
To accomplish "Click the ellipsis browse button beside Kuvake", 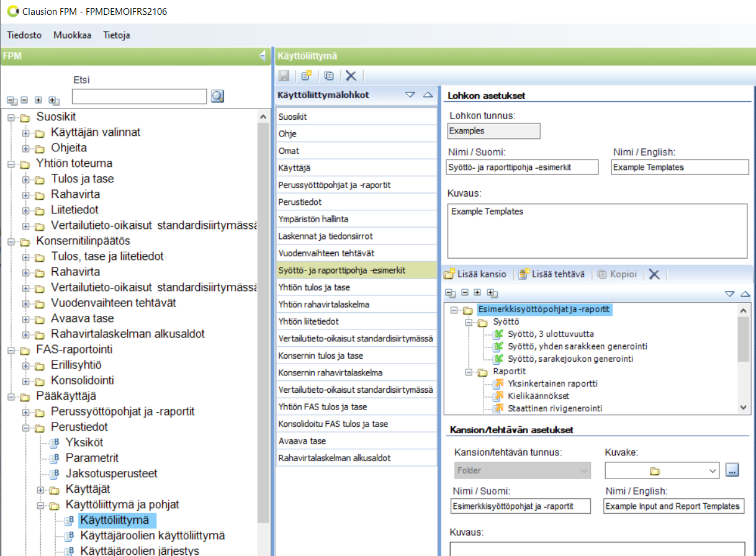I will (732, 470).
